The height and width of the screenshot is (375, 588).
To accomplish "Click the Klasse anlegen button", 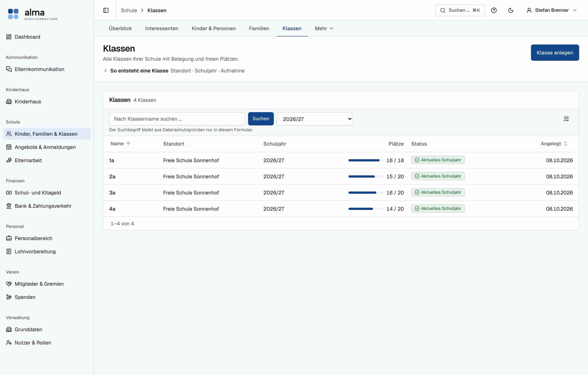I will [555, 52].
